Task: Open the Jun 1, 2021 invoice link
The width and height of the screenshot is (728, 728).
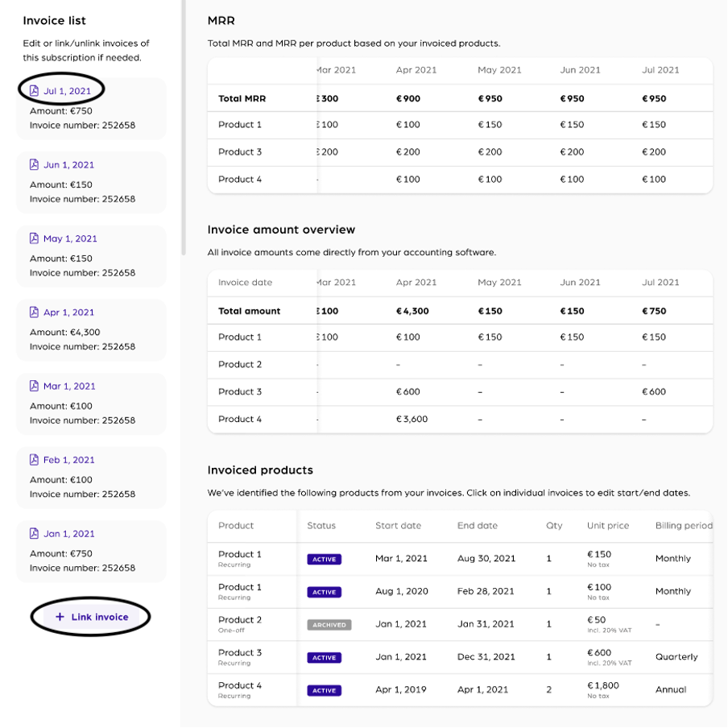Action: click(x=68, y=165)
